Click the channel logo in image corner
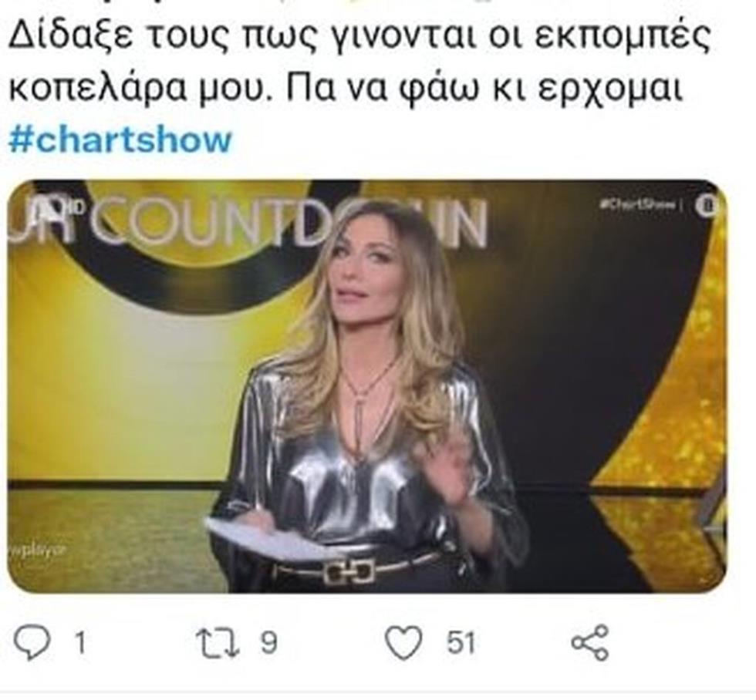Image resolution: width=756 pixels, height=700 pixels. [707, 205]
